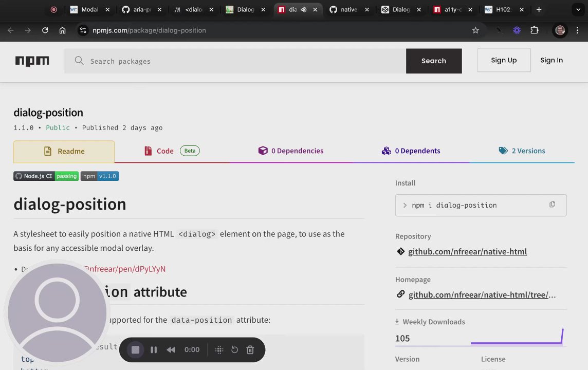Click the purple gear extension icon

(x=517, y=30)
